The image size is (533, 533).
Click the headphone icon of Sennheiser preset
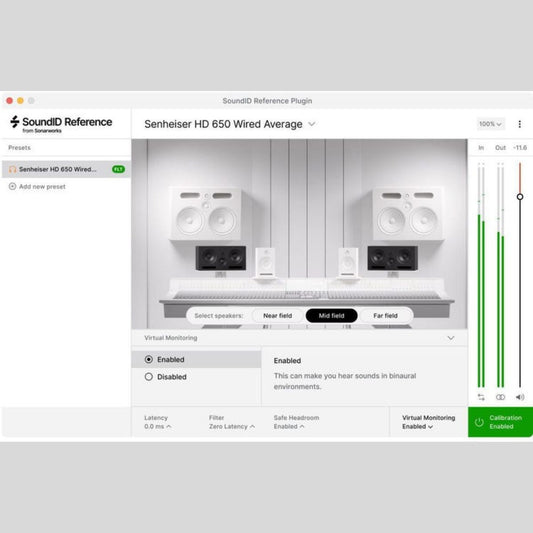point(13,169)
